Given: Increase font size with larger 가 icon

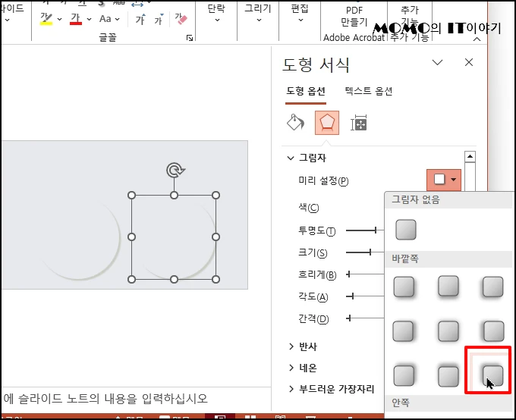Looking at the screenshot, I should point(140,19).
